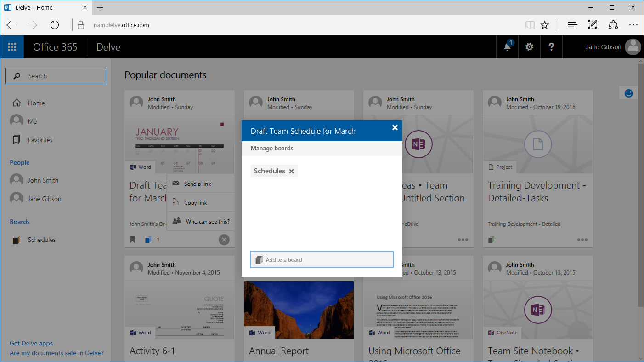Click John Smith's avatar on the Training Development card
The height and width of the screenshot is (362, 644).
495,103
